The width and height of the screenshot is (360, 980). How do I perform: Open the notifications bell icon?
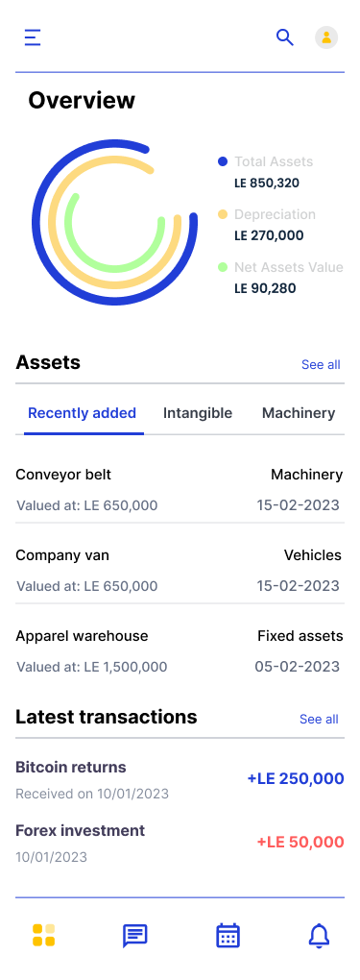319,936
